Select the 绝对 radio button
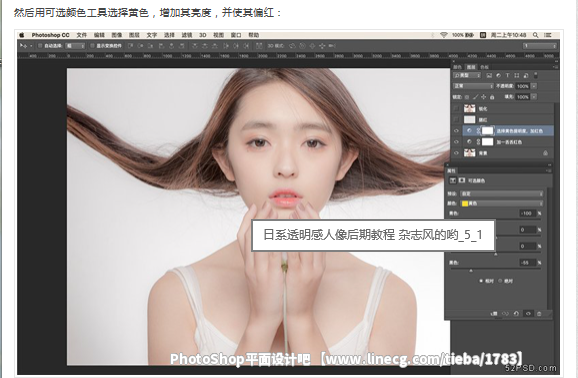Viewport: 578px width, 378px height. (x=500, y=281)
